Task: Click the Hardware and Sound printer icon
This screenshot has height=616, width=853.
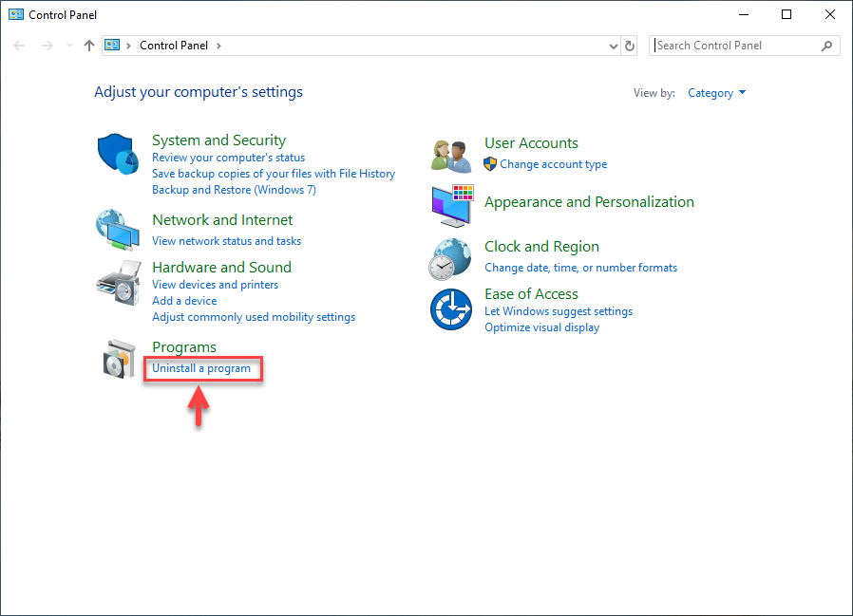Action: (x=119, y=283)
